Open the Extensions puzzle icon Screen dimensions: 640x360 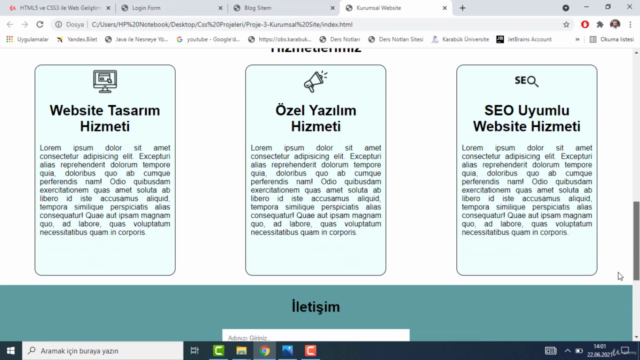tap(600, 24)
